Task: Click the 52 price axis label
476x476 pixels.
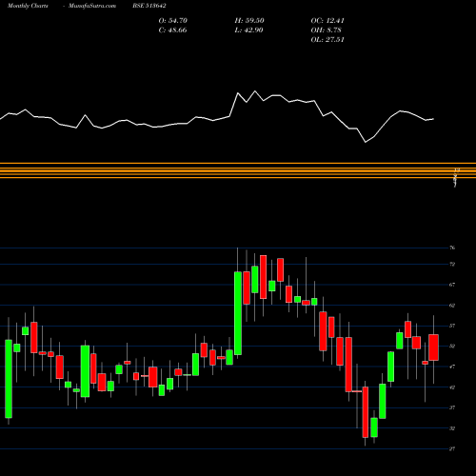Action: coord(452,347)
